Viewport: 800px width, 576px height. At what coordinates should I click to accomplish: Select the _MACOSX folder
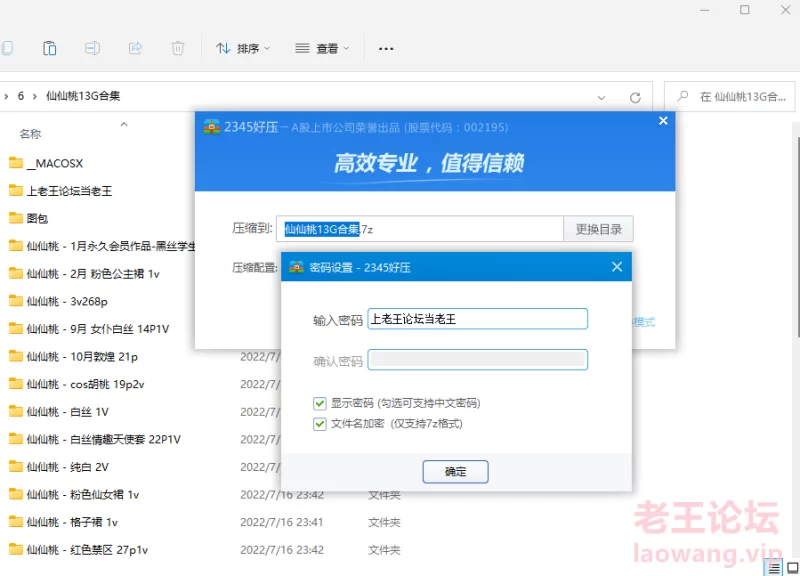(55, 163)
